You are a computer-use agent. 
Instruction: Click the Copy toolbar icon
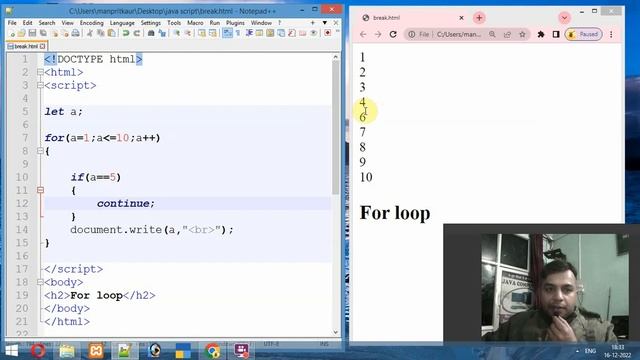(x=100, y=33)
